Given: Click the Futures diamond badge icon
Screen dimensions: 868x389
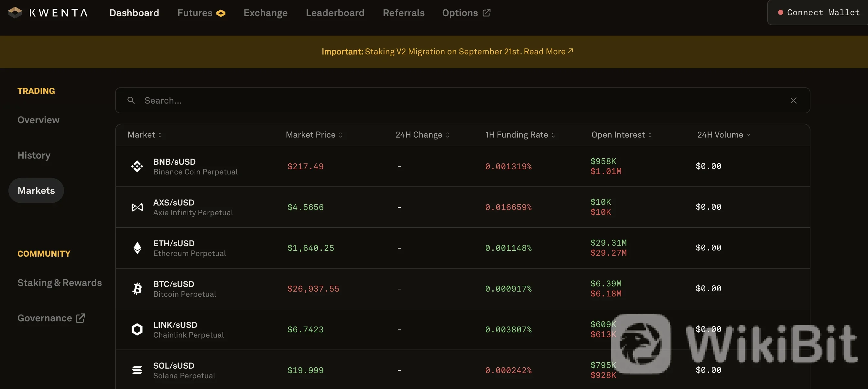Looking at the screenshot, I should [x=221, y=13].
